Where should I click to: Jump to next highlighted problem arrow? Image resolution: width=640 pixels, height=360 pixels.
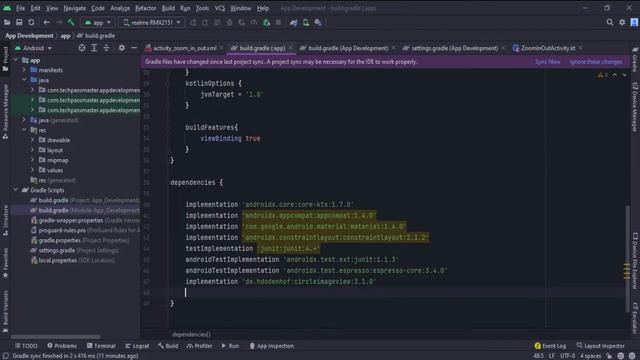click(x=624, y=75)
